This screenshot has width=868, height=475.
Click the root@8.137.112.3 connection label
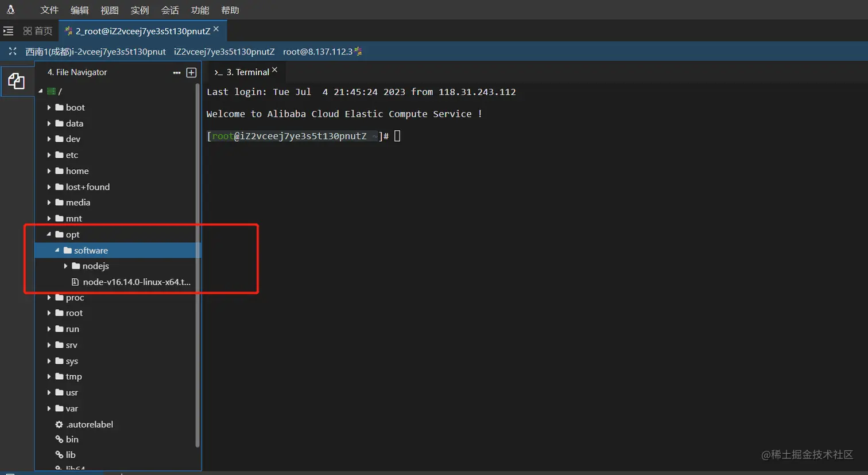click(x=317, y=52)
